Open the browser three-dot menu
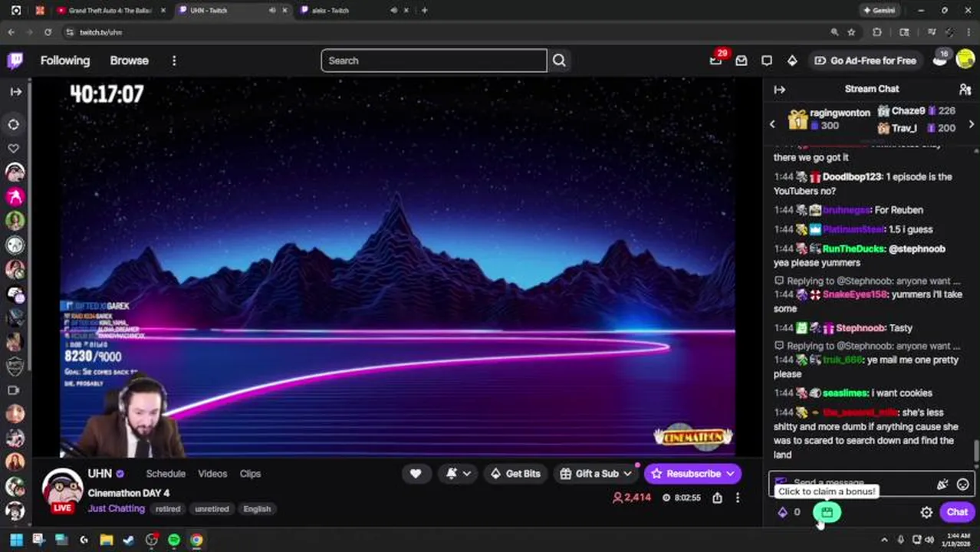 [x=968, y=32]
